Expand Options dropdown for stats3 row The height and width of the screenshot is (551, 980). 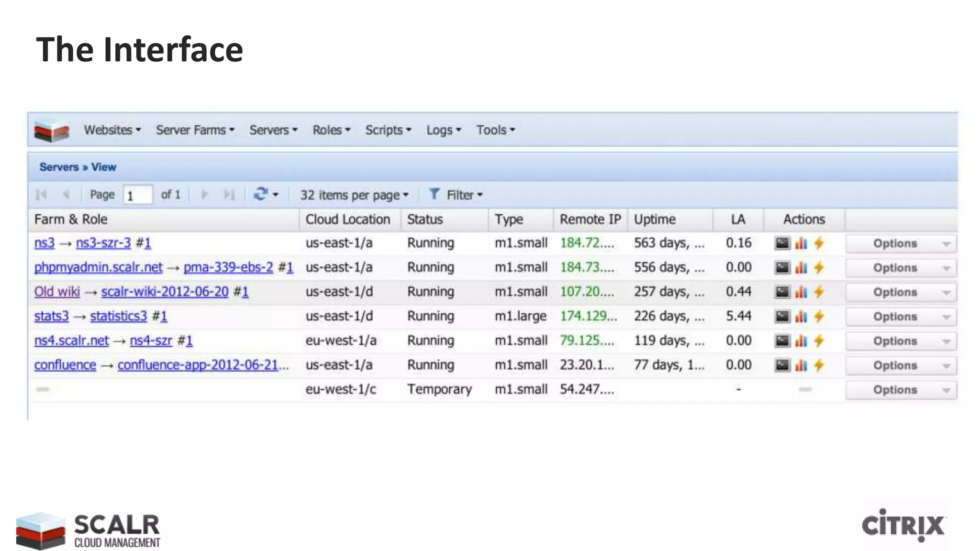pos(901,317)
